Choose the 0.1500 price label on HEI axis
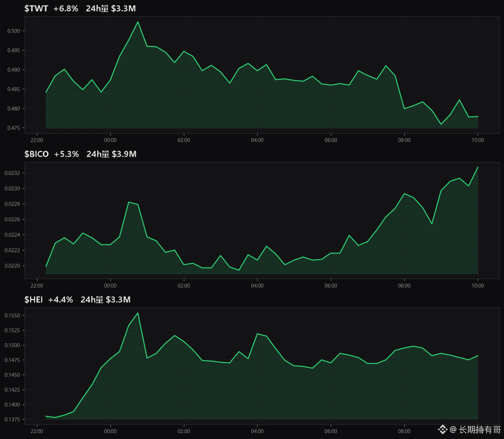Image resolution: width=504 pixels, height=439 pixels. pos(12,345)
